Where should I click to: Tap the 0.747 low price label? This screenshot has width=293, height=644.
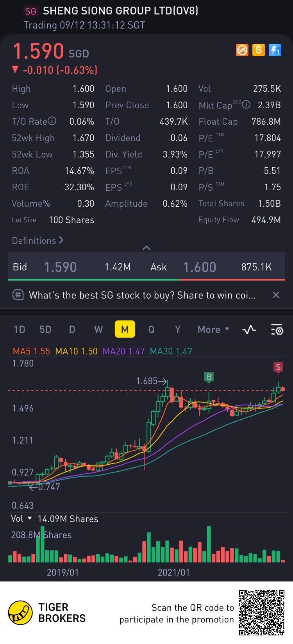49,487
